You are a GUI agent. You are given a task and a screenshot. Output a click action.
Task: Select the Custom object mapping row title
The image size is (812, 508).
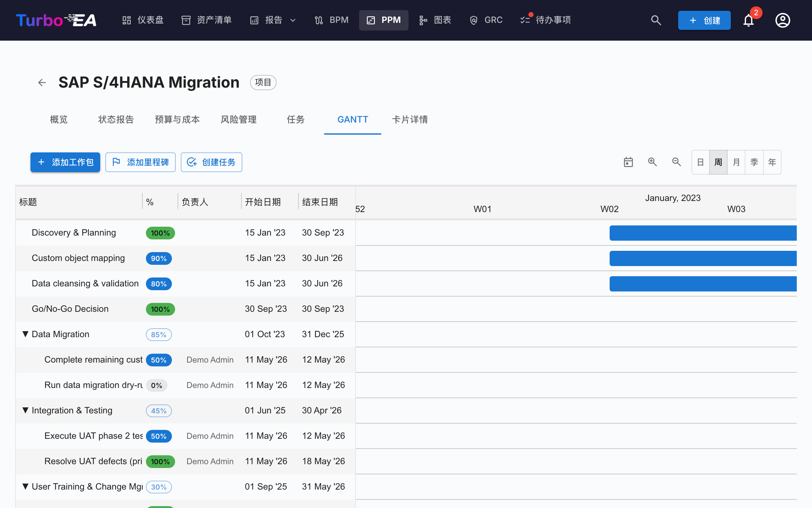tap(78, 258)
